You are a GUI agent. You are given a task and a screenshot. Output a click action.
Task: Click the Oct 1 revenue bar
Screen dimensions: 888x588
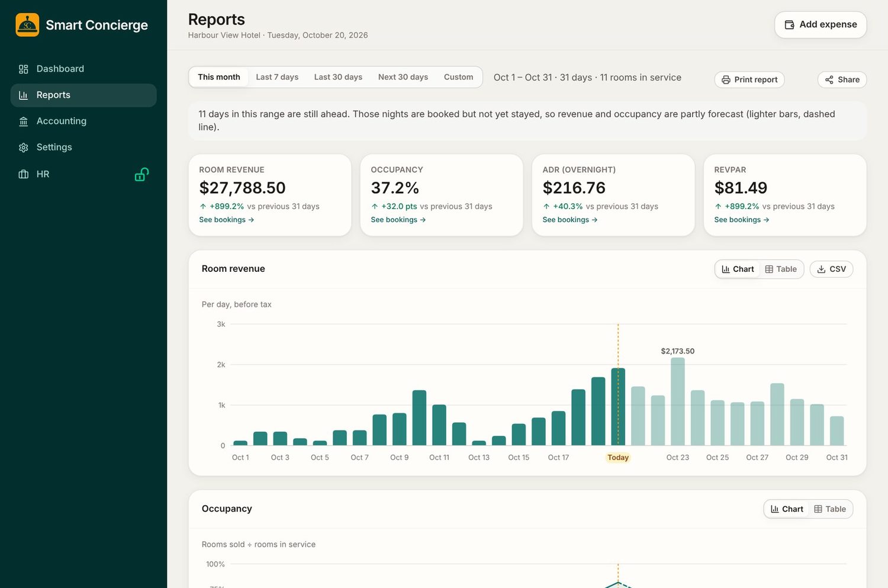tap(240, 443)
